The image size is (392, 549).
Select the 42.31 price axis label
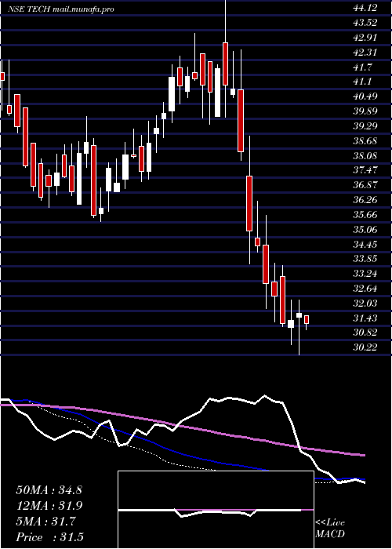365,53
